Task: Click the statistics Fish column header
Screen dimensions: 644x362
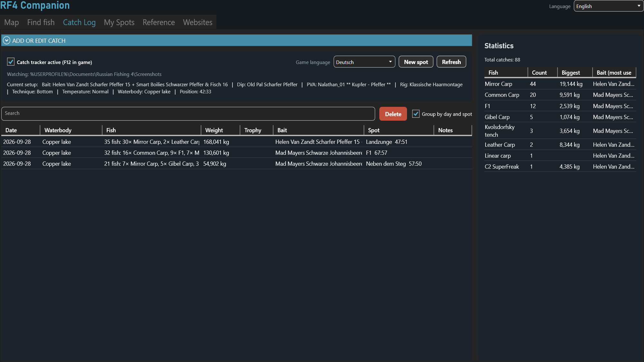Action: 506,73
